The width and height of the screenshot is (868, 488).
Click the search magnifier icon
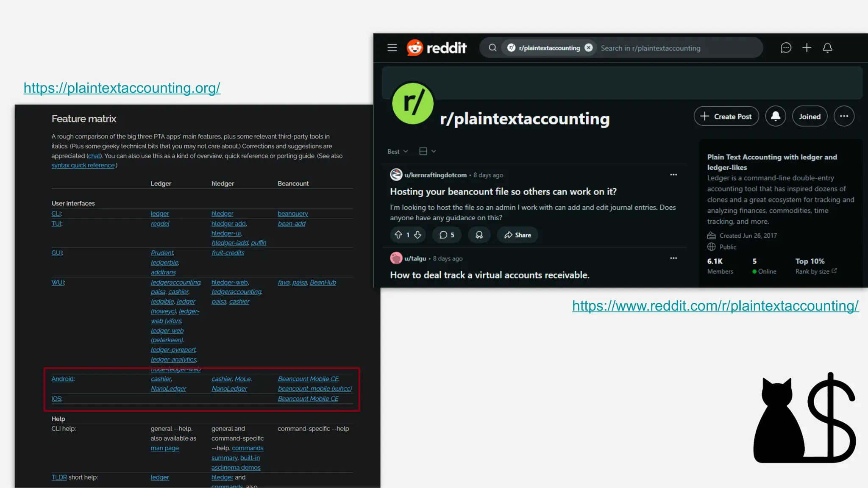(492, 48)
